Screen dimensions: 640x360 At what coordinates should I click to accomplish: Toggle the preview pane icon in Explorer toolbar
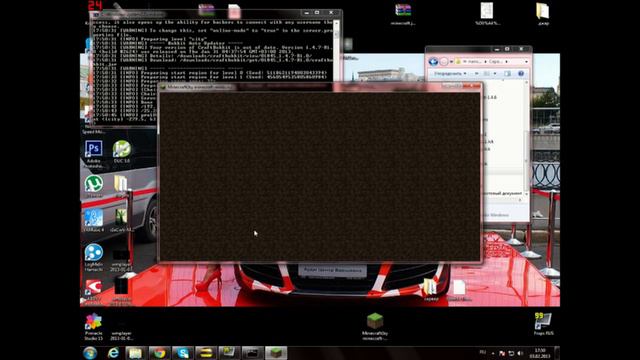tap(507, 73)
